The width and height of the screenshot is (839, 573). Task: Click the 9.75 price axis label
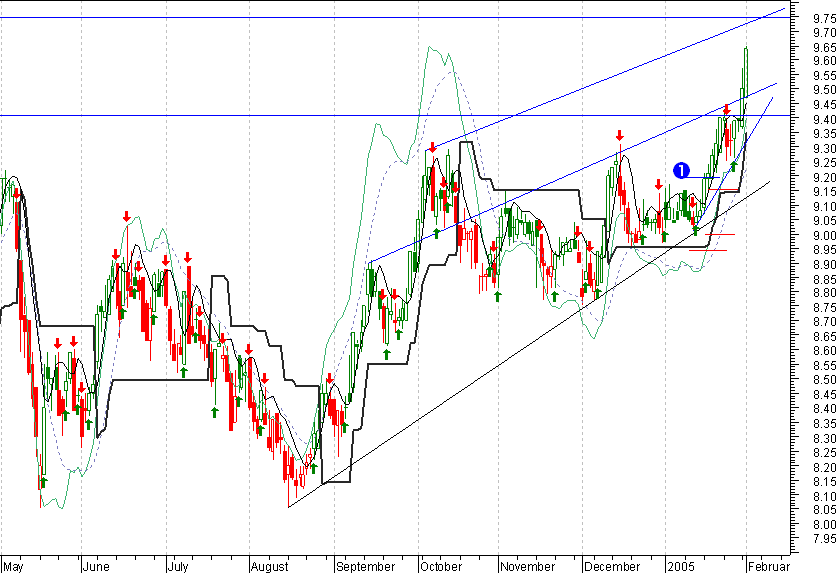[x=825, y=19]
